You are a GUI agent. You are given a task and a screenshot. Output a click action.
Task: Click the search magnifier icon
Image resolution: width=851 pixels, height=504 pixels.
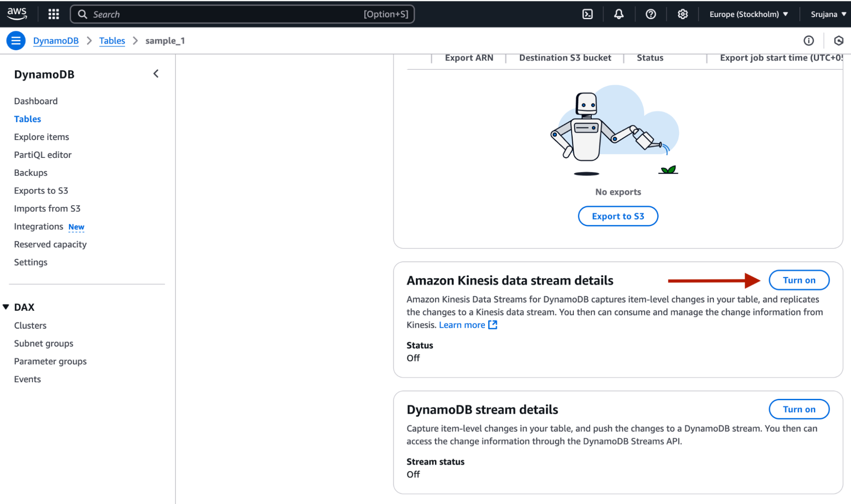point(83,14)
